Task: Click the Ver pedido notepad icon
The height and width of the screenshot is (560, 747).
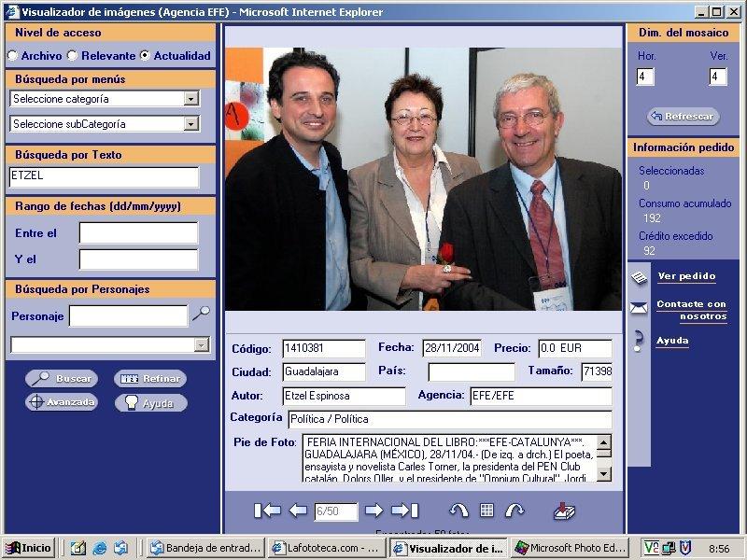Action: (x=639, y=277)
